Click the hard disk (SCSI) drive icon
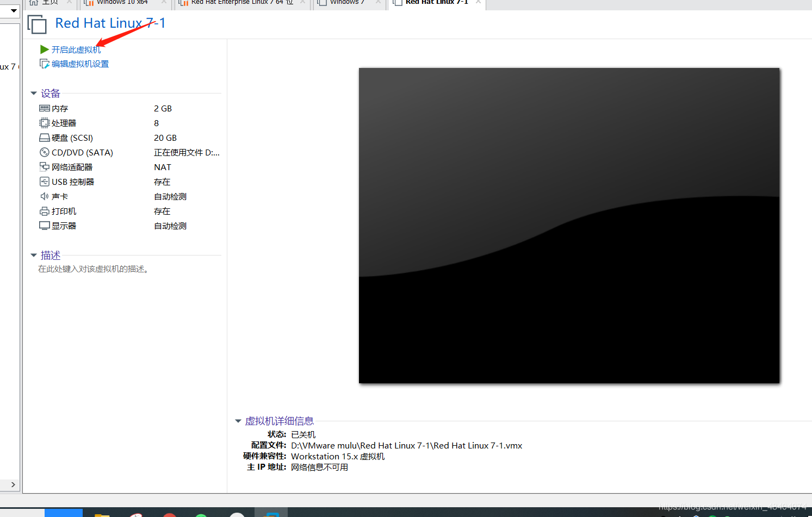The height and width of the screenshot is (517, 812). [x=45, y=138]
